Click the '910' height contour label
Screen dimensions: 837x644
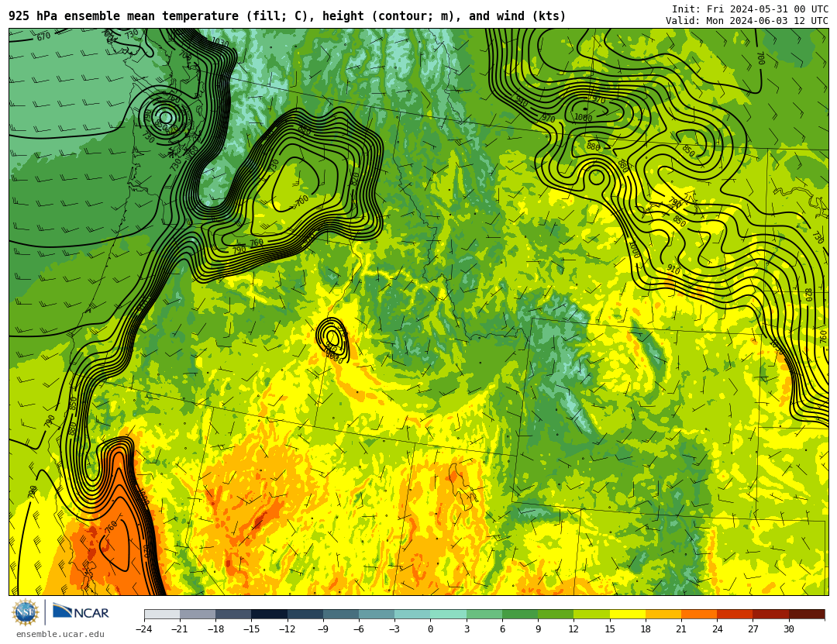tap(673, 270)
